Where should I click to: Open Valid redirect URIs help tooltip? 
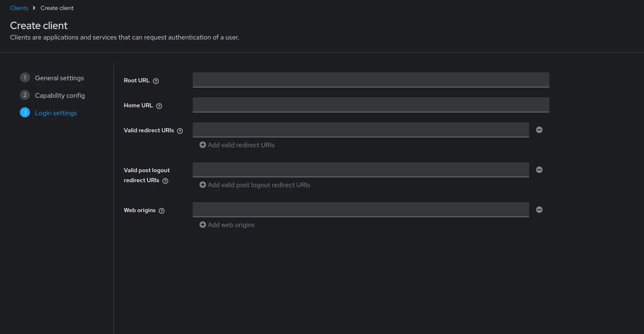[x=180, y=131]
